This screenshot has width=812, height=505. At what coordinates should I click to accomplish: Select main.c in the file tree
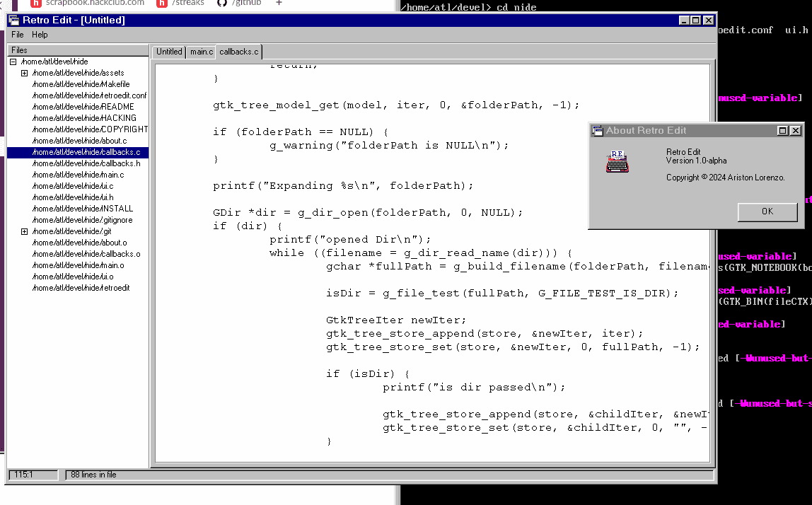click(x=78, y=175)
